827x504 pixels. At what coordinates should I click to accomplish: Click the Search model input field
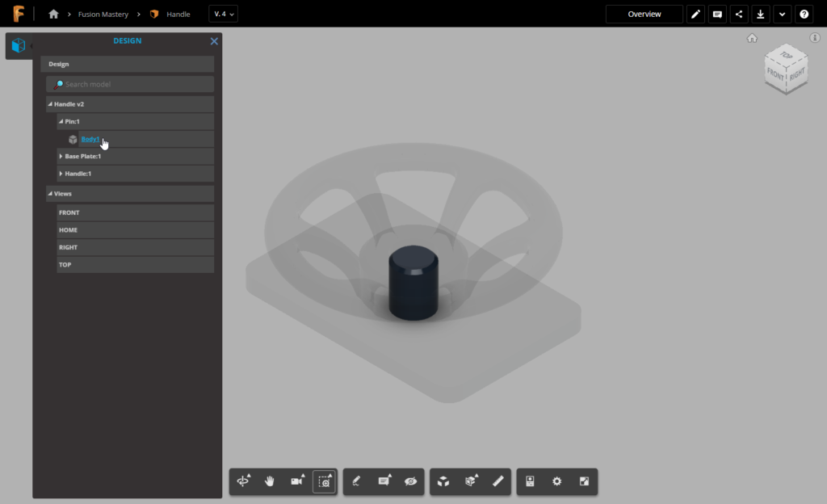coord(129,83)
